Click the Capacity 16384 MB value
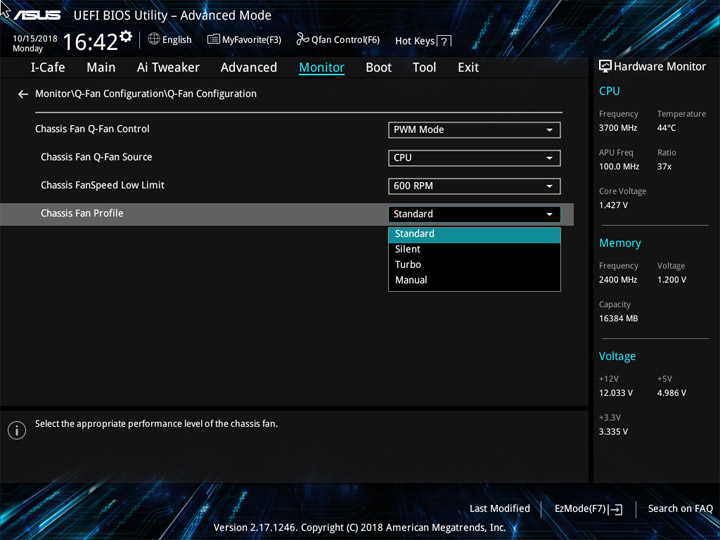Viewport: 720px width, 540px height. (x=619, y=318)
